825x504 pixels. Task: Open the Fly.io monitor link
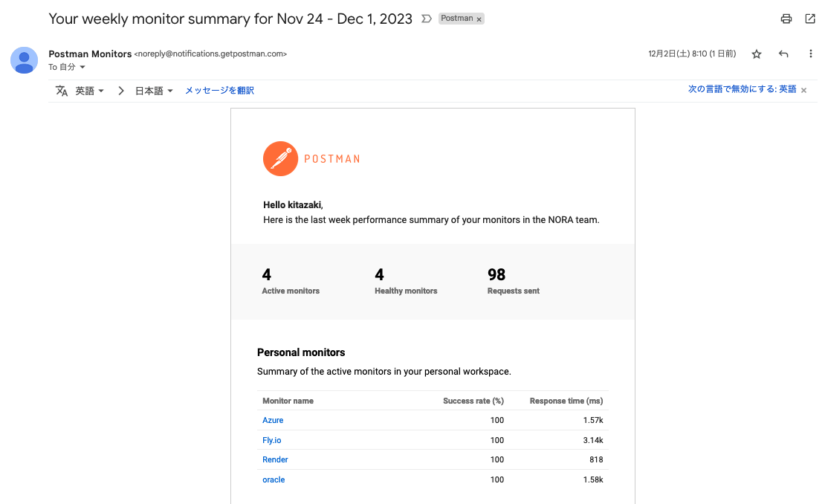[272, 440]
